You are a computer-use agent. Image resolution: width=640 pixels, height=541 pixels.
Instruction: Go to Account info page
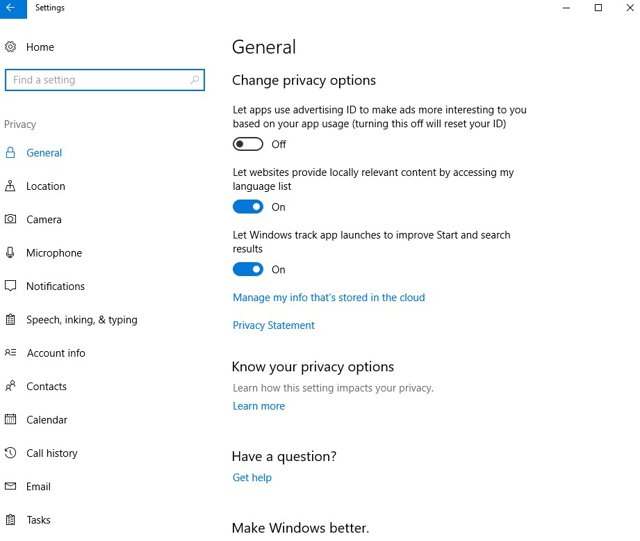point(56,353)
